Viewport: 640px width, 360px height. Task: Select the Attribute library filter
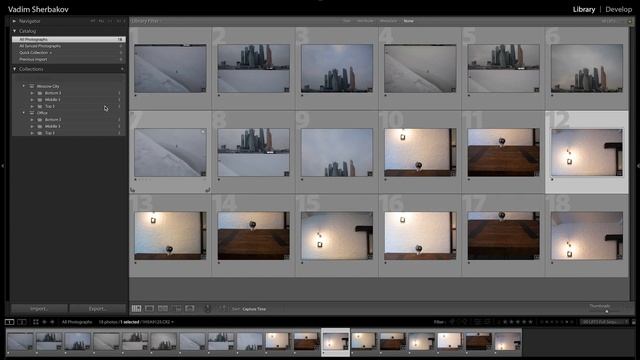(x=365, y=21)
